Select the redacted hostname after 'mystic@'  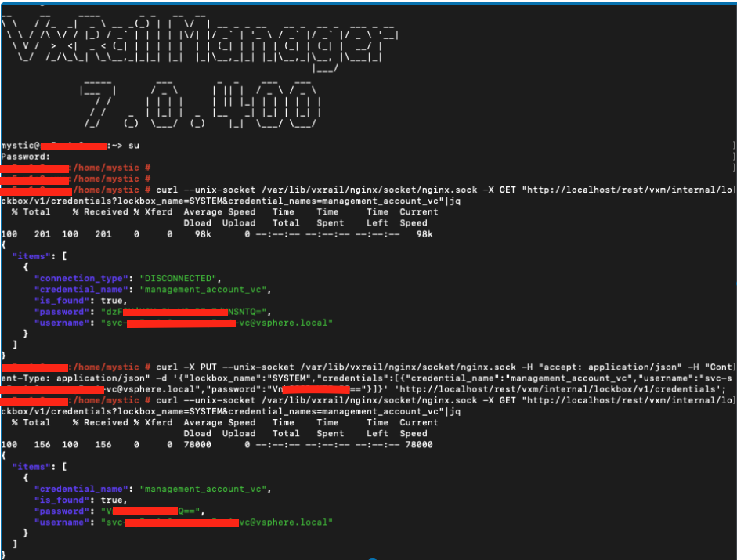74,145
